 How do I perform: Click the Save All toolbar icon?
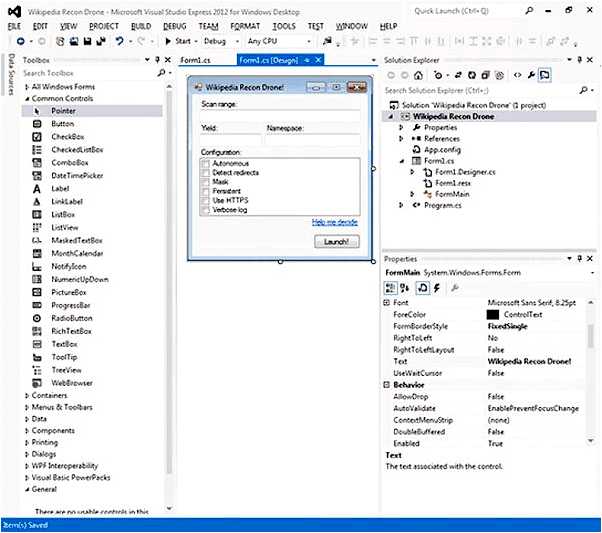click(101, 41)
